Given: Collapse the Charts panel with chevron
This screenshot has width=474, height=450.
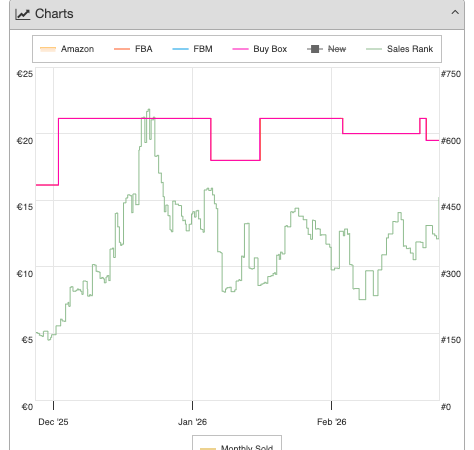Looking at the screenshot, I should (455, 13).
